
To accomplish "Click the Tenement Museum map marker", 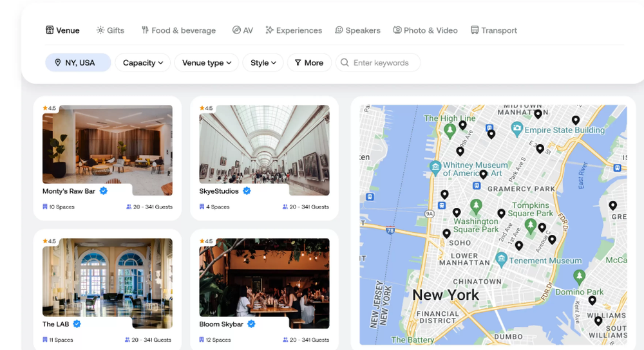I will 500,259.
